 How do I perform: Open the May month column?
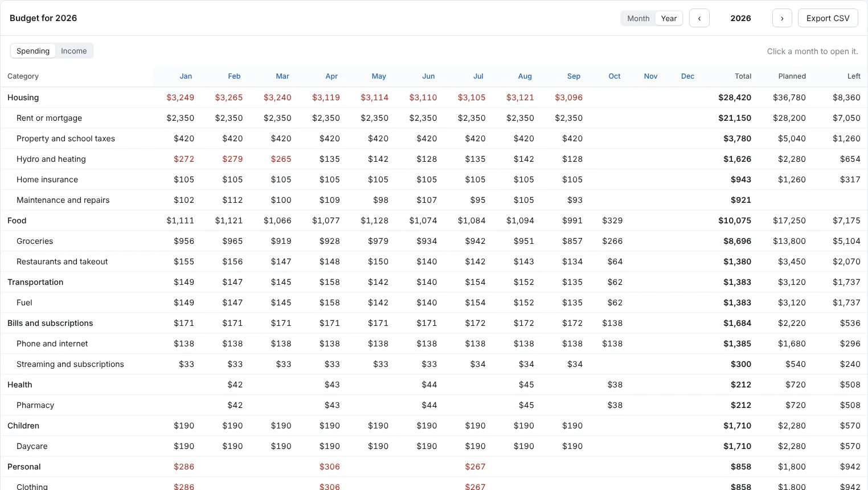click(x=379, y=76)
